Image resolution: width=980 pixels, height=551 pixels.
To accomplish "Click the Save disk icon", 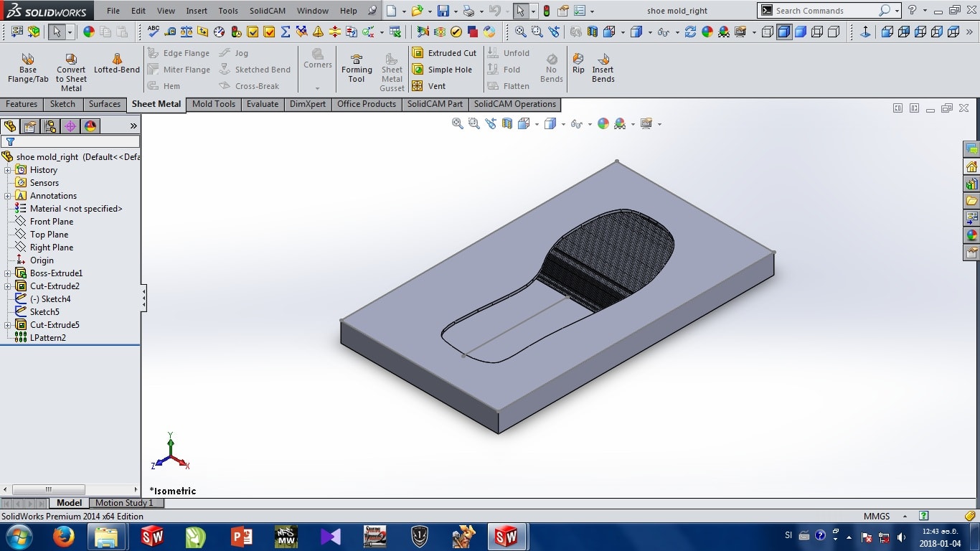I will tap(443, 11).
